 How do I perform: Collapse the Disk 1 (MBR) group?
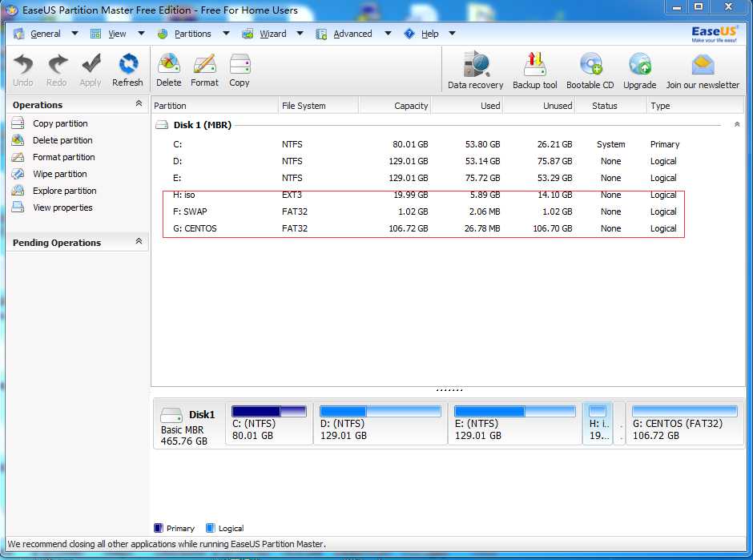coord(737,124)
